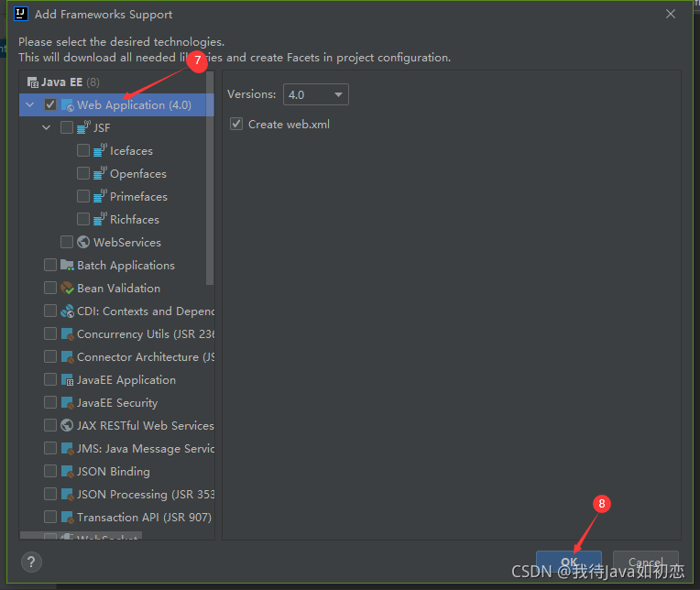
Task: Enable JAX RESTful Web Services checkbox
Action: pyautogui.click(x=50, y=425)
